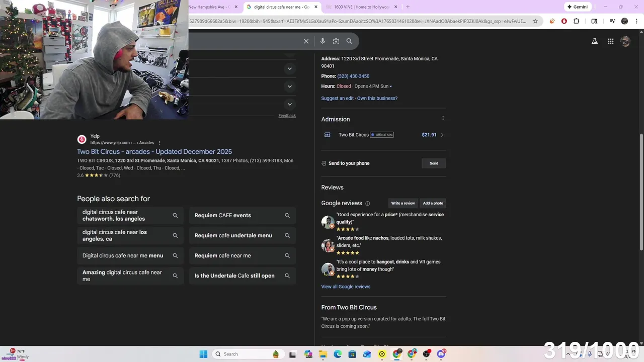
Task: Search Digital circus cafe near me menu
Action: pos(130,255)
